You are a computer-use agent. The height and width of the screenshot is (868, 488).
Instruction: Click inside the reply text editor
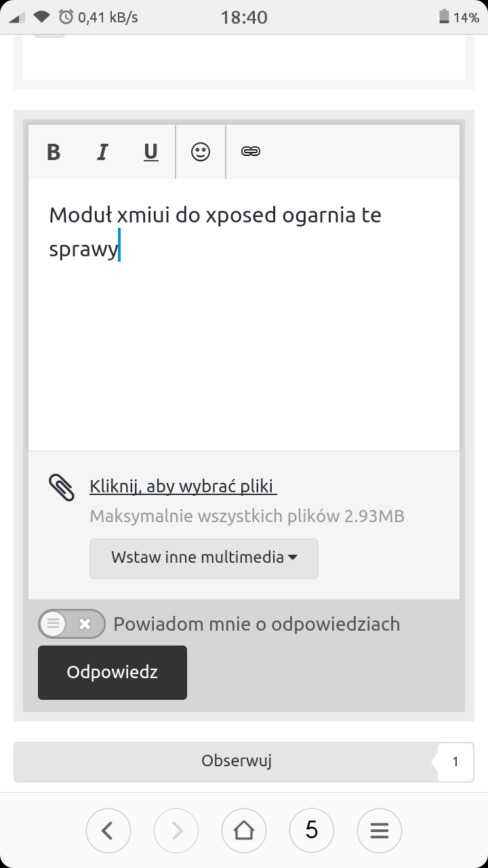tap(244, 339)
